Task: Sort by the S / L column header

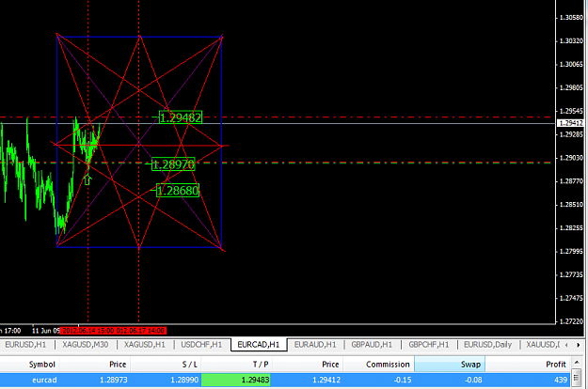Action: 190,365
